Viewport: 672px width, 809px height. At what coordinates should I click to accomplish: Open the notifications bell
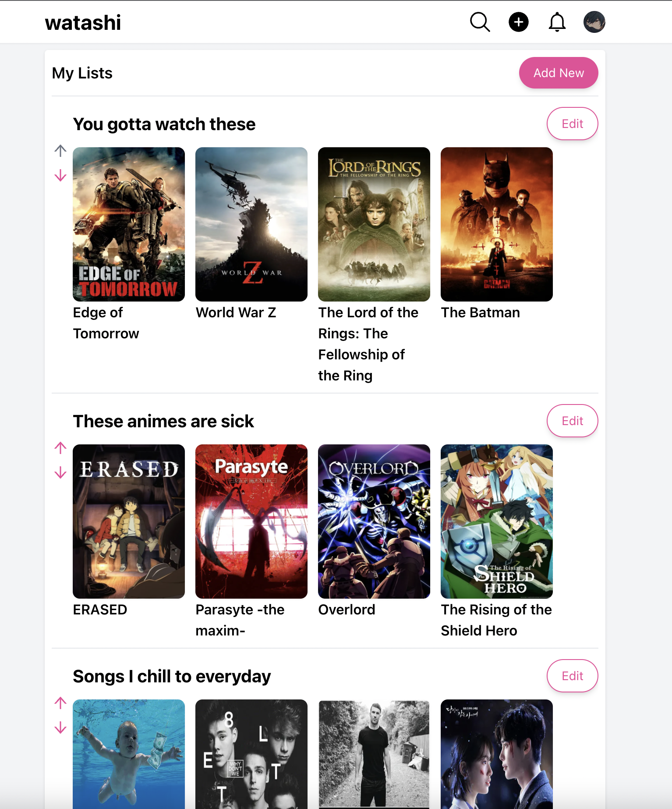coord(557,22)
